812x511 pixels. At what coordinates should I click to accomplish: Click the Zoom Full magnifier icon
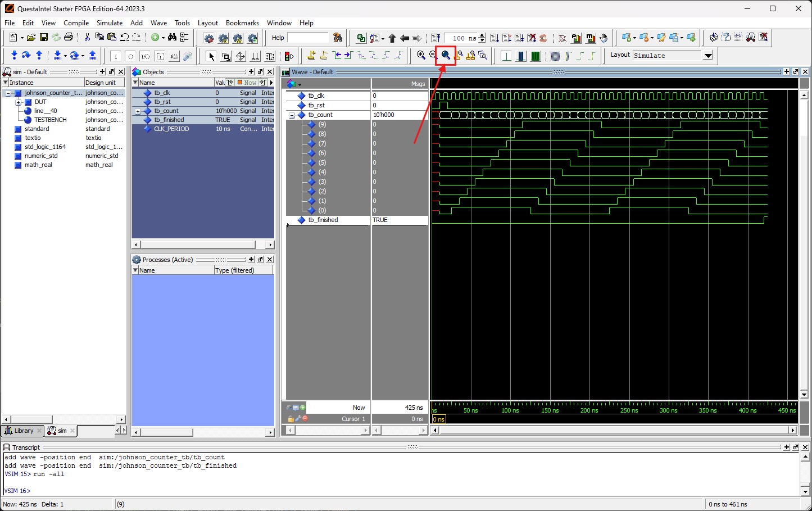pos(446,55)
